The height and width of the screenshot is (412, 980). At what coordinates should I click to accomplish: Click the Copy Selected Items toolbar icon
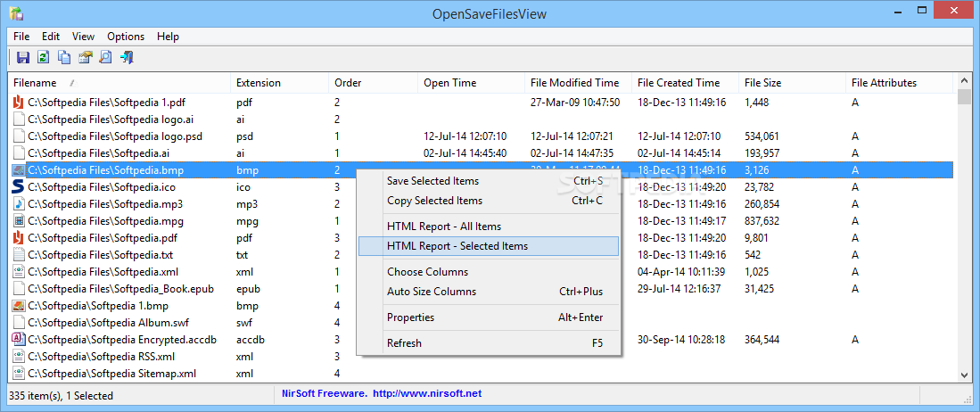pos(63,57)
